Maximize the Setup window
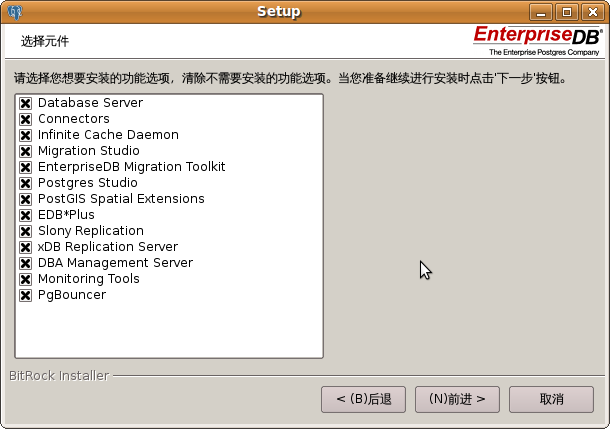 pos(566,12)
